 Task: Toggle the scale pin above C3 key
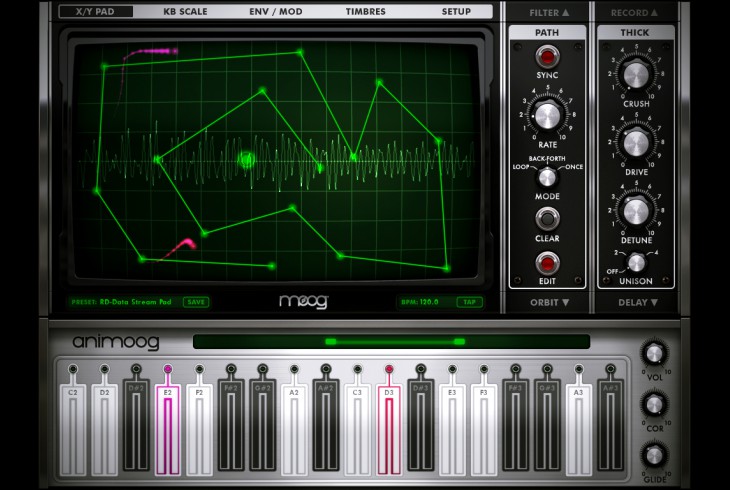tap(357, 369)
